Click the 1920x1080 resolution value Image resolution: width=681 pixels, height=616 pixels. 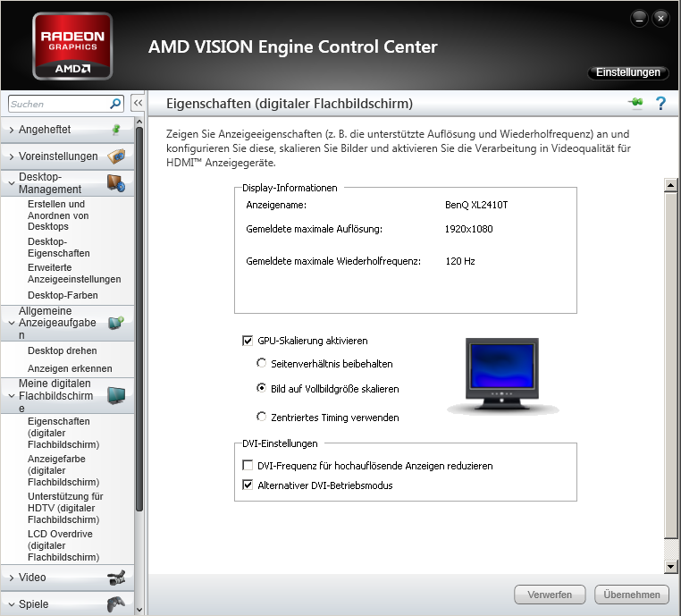(x=468, y=229)
